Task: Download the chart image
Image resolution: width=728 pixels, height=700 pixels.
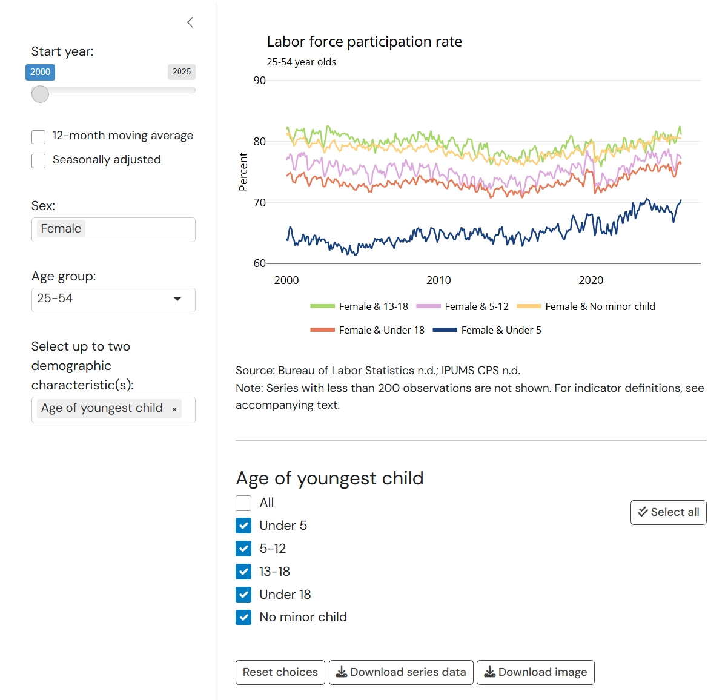Action: pos(535,672)
